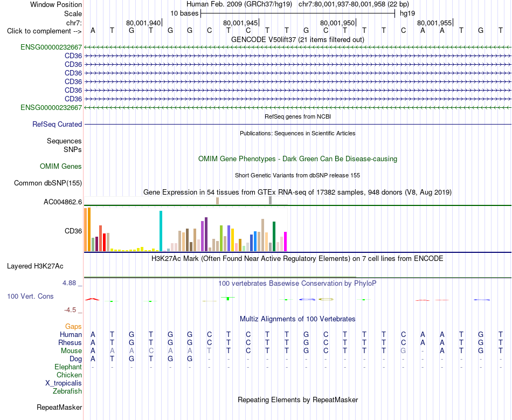Click the 'Click to complement -->' label
Viewport: 512px width, 420px height.
pyautogui.click(x=44, y=31)
